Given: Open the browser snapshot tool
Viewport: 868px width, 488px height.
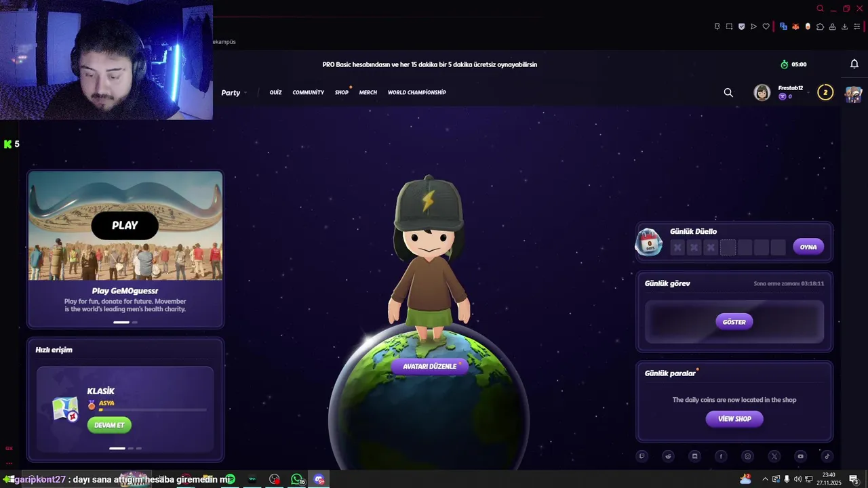Looking at the screenshot, I should pyautogui.click(x=729, y=26).
